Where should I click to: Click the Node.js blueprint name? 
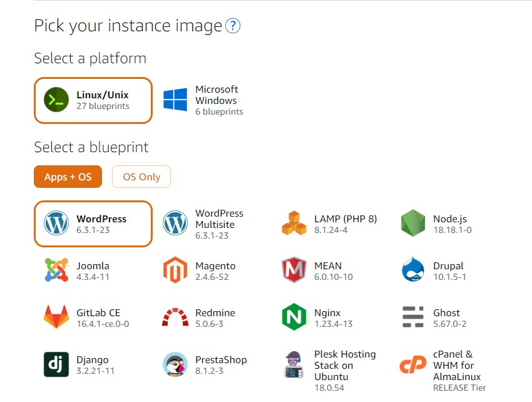(450, 219)
